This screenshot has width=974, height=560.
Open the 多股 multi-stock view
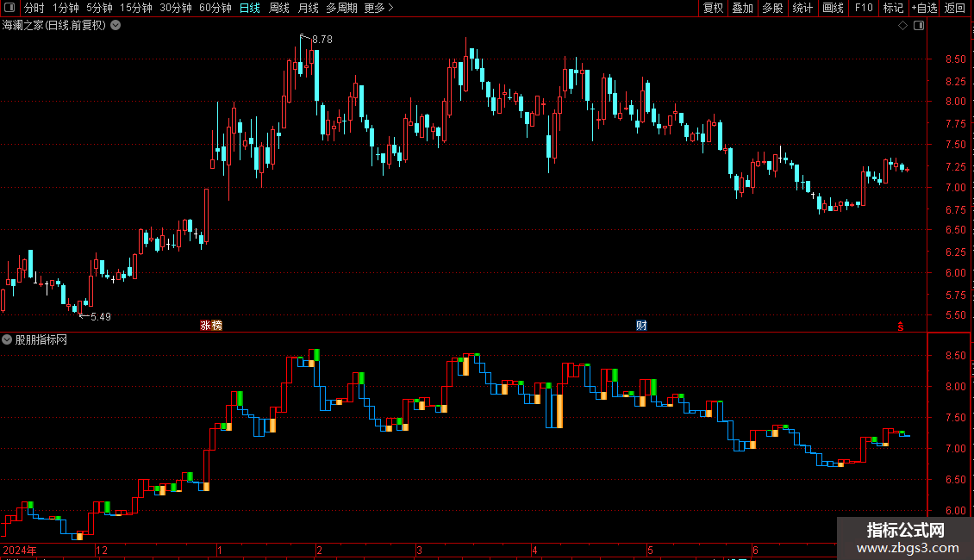772,8
